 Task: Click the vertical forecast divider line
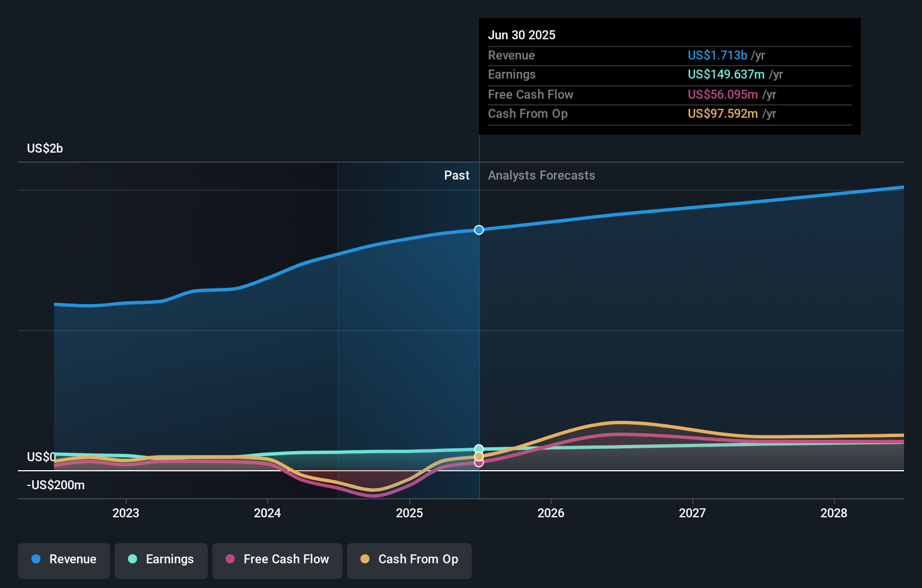pyautogui.click(x=479, y=337)
